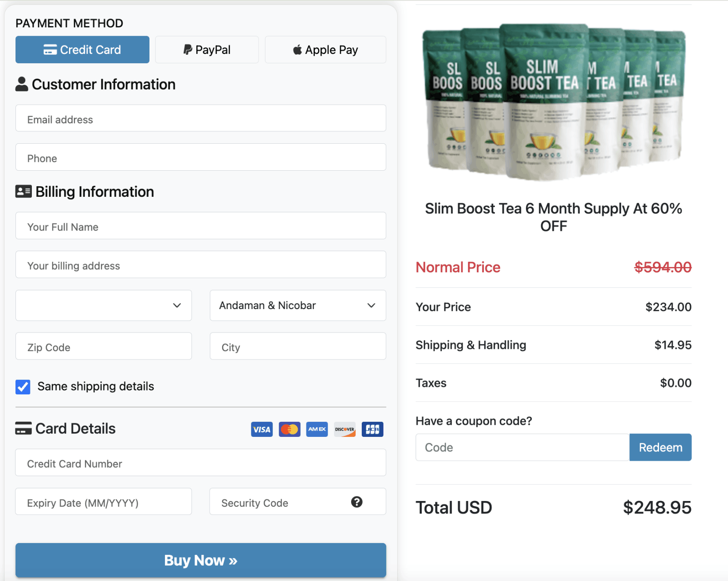Select the American Express icon
This screenshot has width=728, height=581.
[x=317, y=429]
